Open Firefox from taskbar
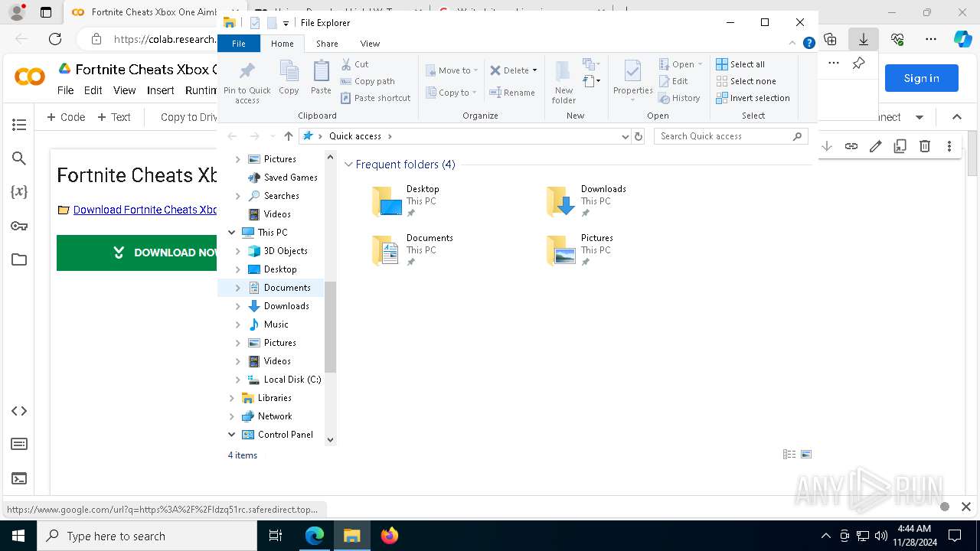This screenshot has width=980, height=551. [x=389, y=536]
